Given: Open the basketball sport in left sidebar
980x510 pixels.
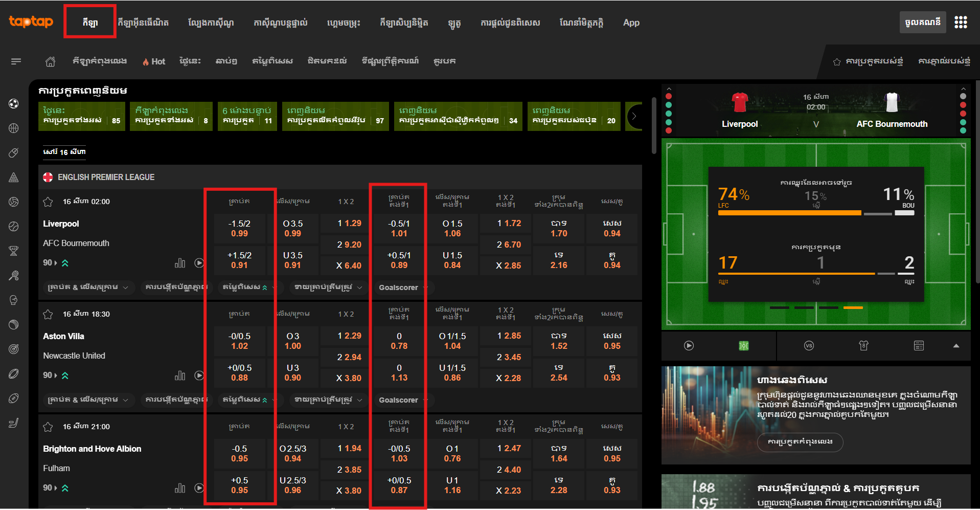Looking at the screenshot, I should tap(14, 128).
